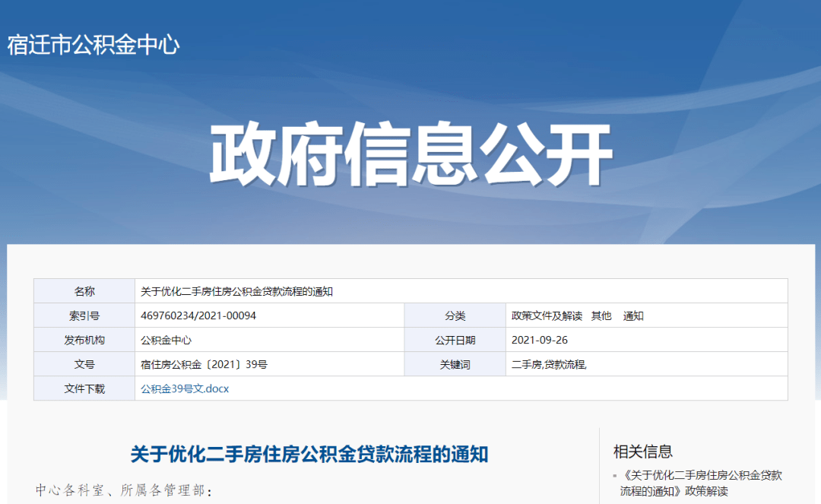This screenshot has width=821, height=504.
Task: Click the 政策文件及解读 category text
Action: 547,315
